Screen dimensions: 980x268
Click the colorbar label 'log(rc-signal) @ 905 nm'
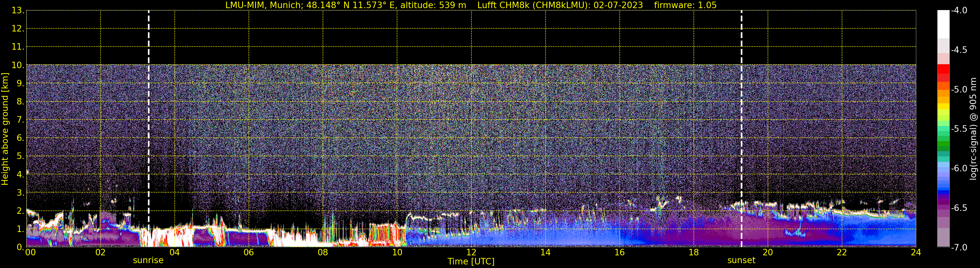973,129
